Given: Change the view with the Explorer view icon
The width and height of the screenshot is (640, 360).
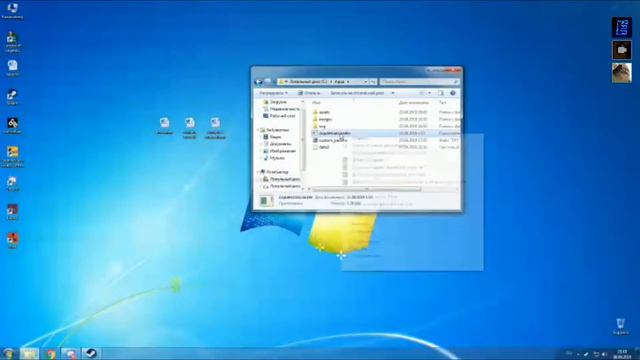Looking at the screenshot, I should [x=422, y=93].
